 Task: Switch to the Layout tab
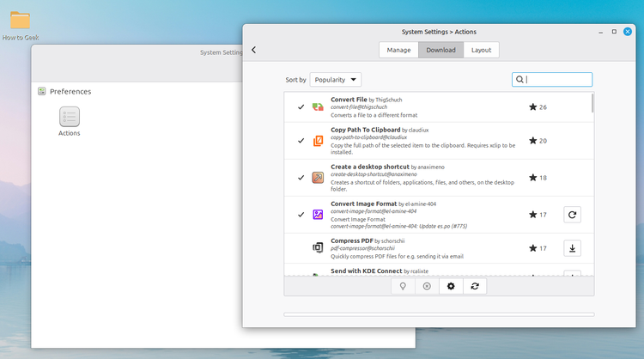pyautogui.click(x=482, y=50)
